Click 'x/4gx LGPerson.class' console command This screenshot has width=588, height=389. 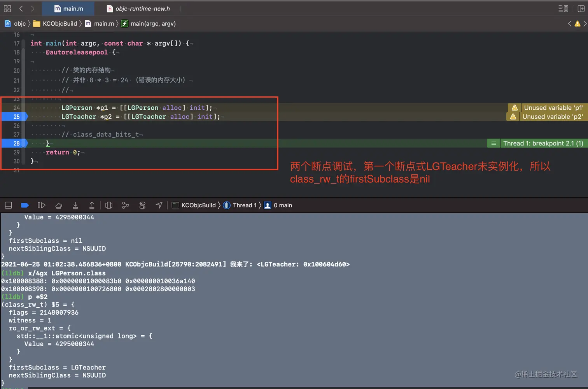[67, 273]
